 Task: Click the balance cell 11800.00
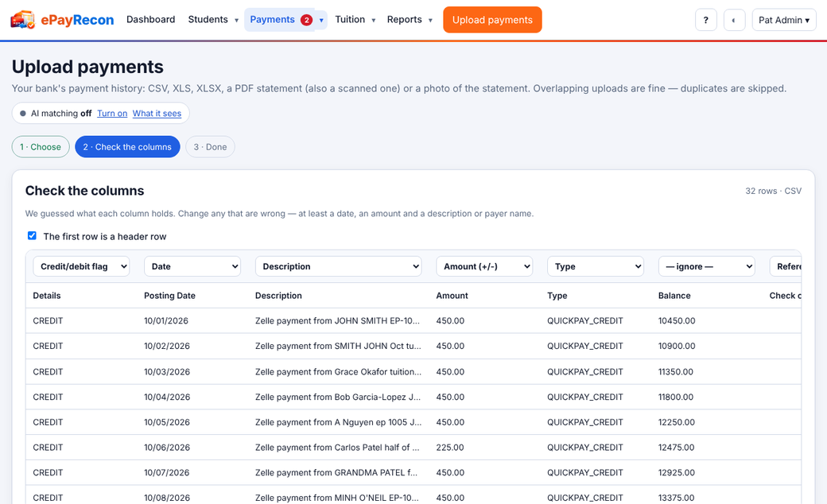point(676,397)
